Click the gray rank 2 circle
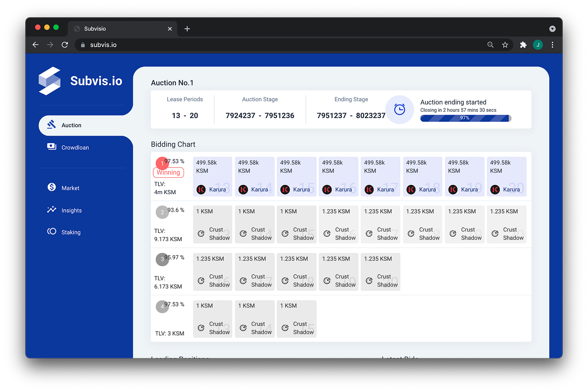 pos(162,212)
